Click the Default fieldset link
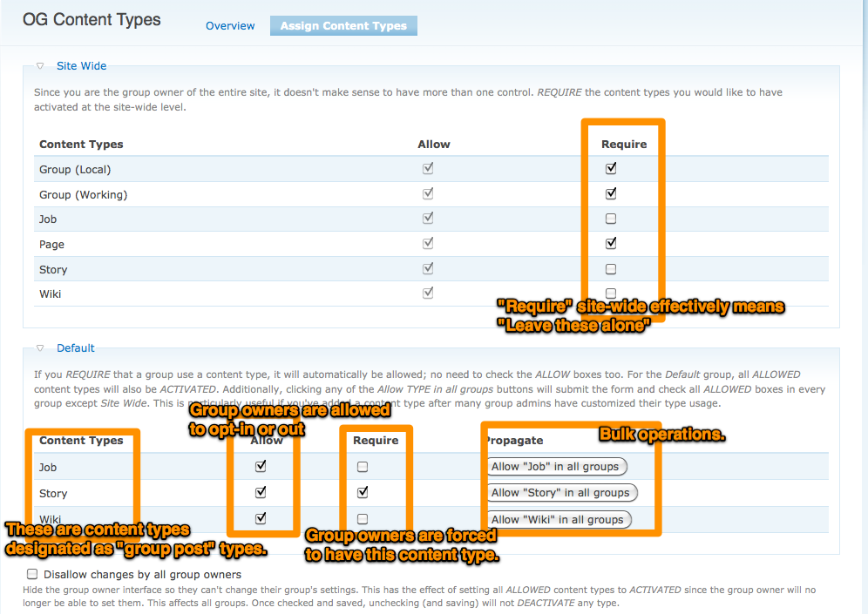This screenshot has height=614, width=868. tap(75, 348)
